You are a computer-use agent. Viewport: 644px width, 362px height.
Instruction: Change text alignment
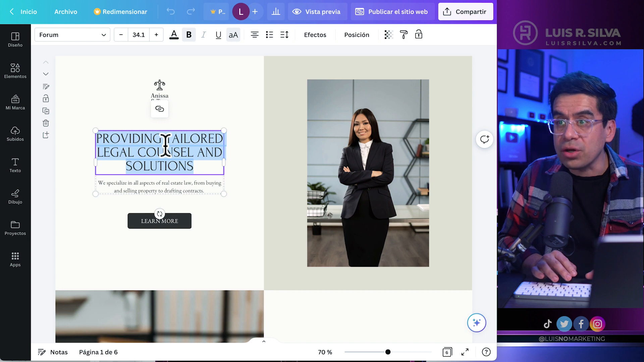(x=255, y=35)
